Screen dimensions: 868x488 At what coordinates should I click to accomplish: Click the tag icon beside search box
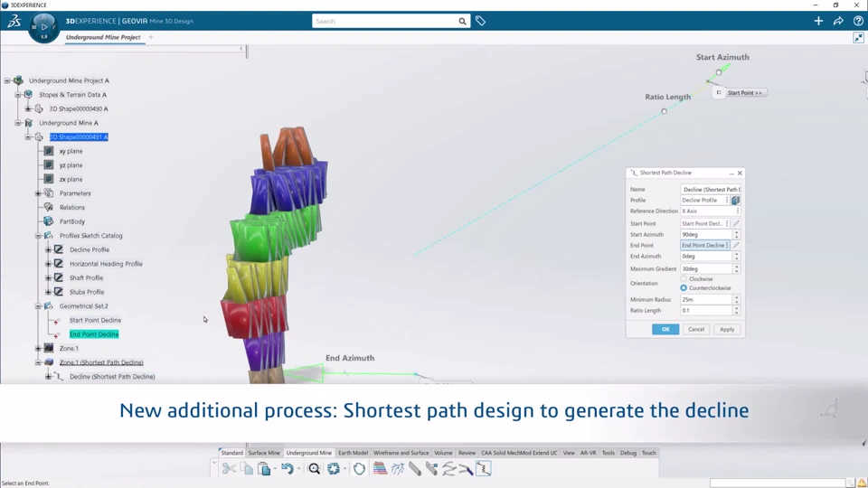(x=480, y=21)
